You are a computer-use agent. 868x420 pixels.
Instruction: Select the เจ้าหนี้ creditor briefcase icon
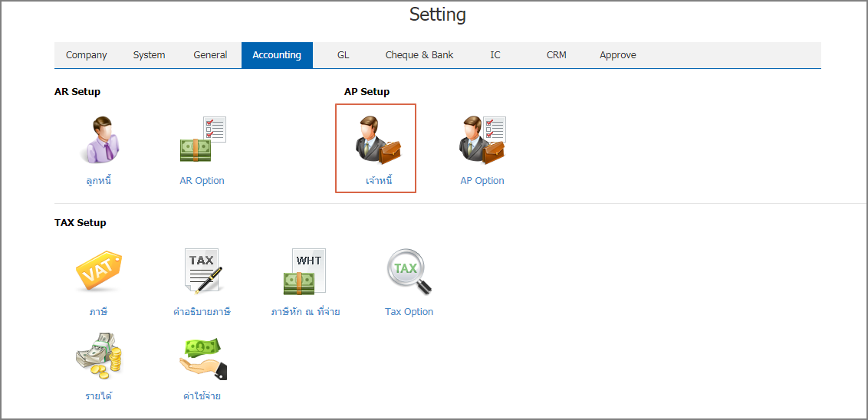377,139
